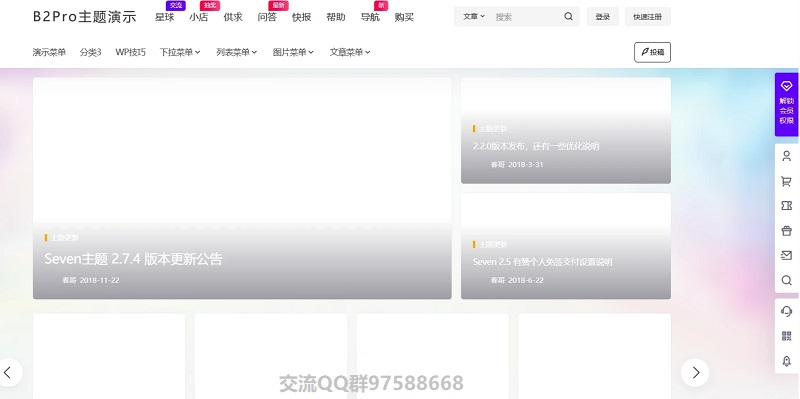Expand the 图片菜单 dropdown menu

coord(293,52)
